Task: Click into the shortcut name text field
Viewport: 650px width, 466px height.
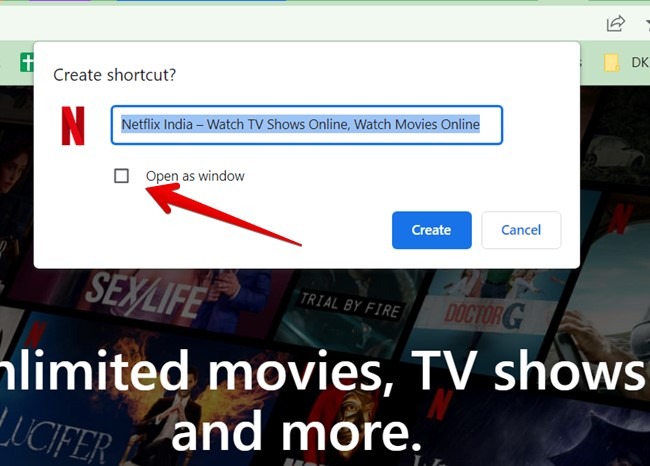Action: click(x=307, y=125)
